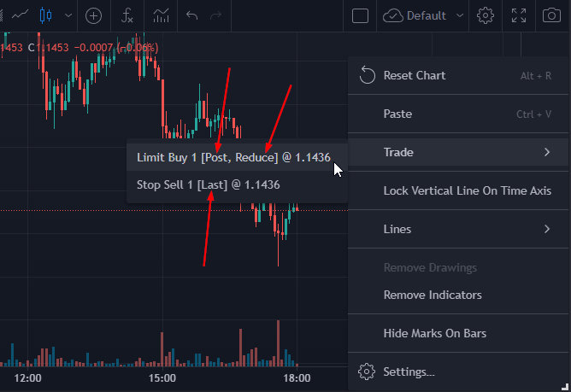Click the line chart style icon
571x392 pixels.
tap(20, 15)
